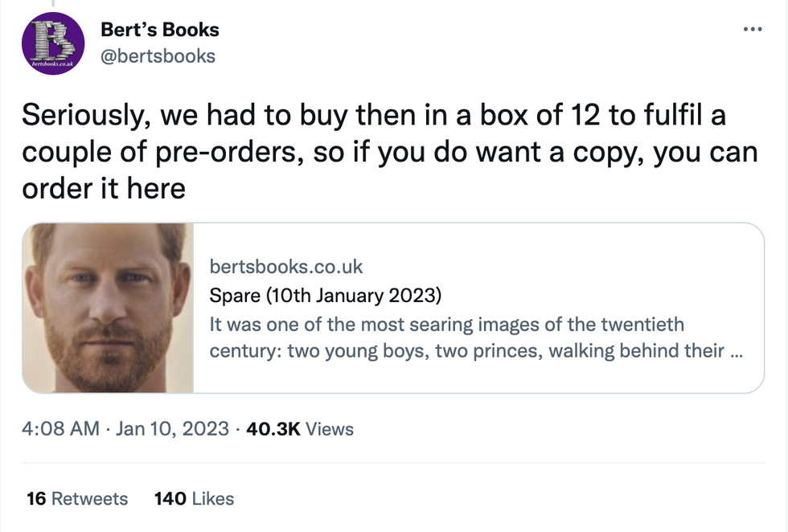Click the bold 140 likes number
The height and width of the screenshot is (532, 788).
pos(170,499)
